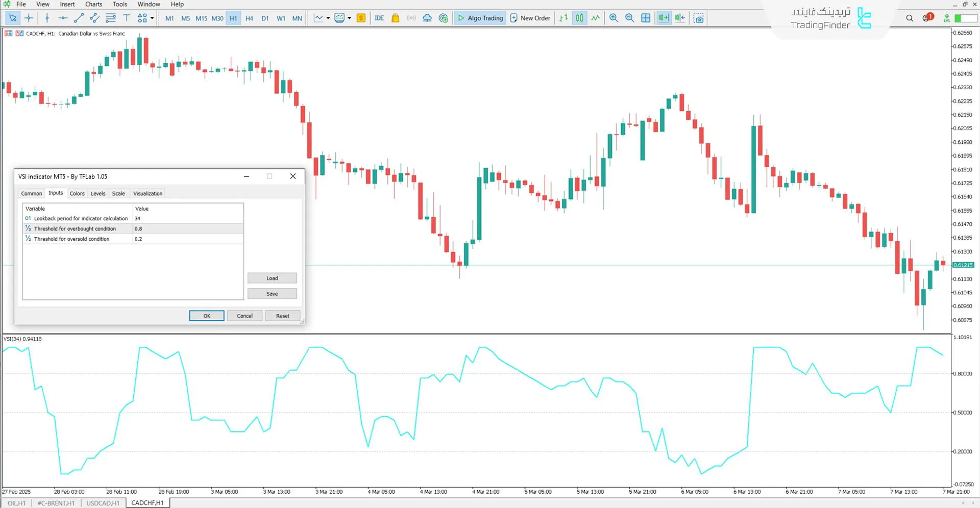Open the Market shopping bag icon
Screen dimensions: 980x508
(x=396, y=18)
